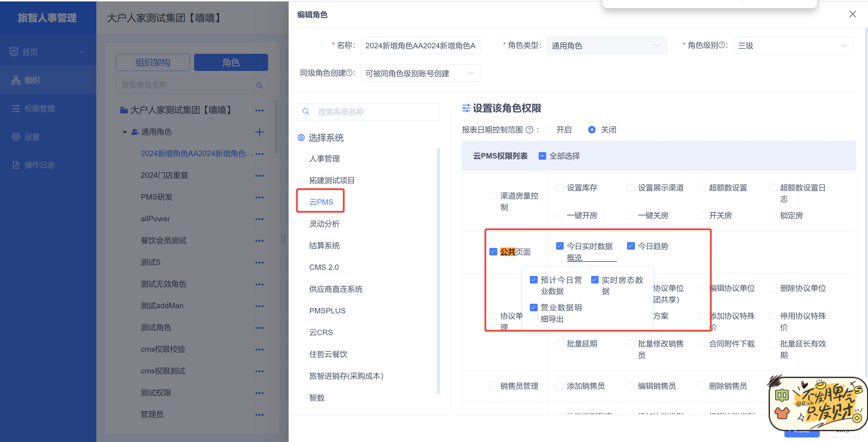Add a role with the plus icon next to 通用角色
This screenshot has width=868, height=442.
(x=259, y=132)
